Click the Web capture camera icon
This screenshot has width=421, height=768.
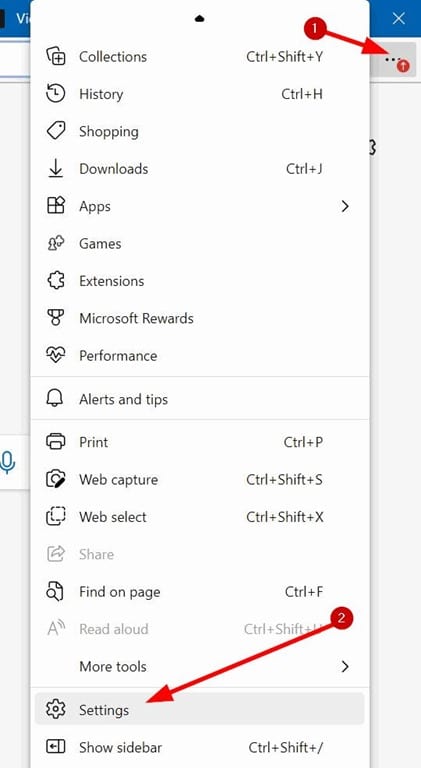pyautogui.click(x=55, y=480)
